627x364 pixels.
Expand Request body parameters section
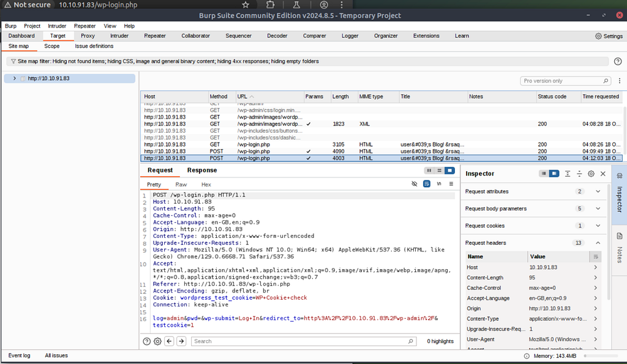(x=598, y=209)
